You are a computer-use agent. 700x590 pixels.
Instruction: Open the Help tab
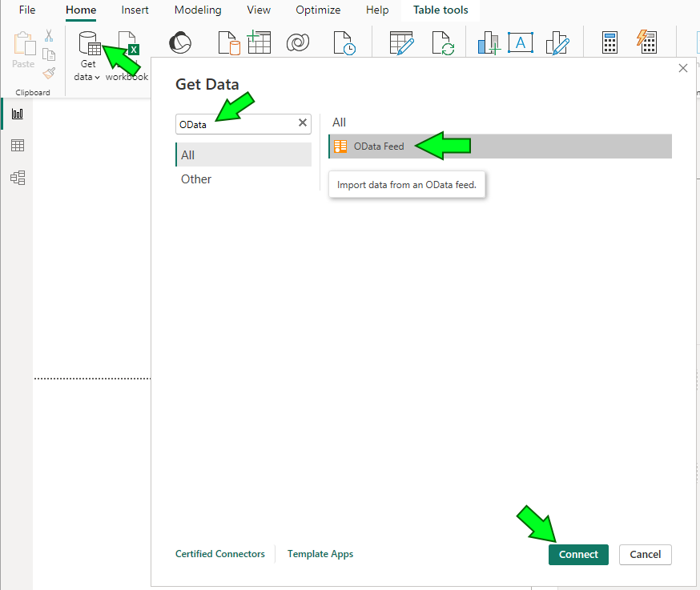[377, 10]
